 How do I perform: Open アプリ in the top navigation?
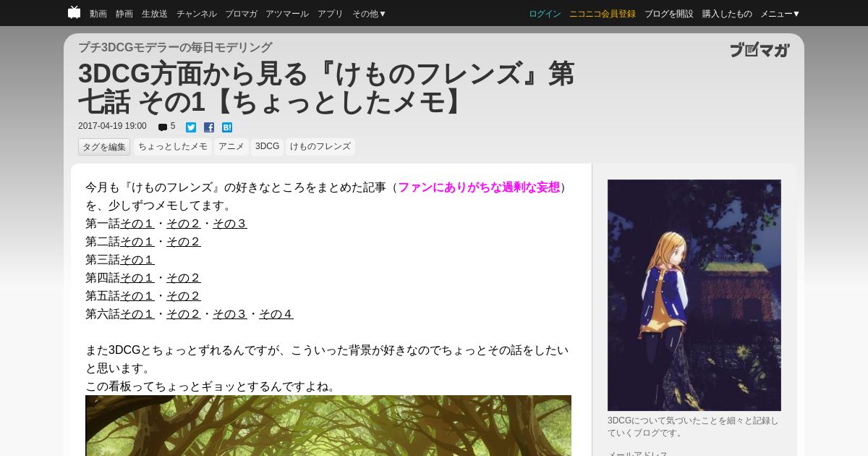click(x=331, y=14)
